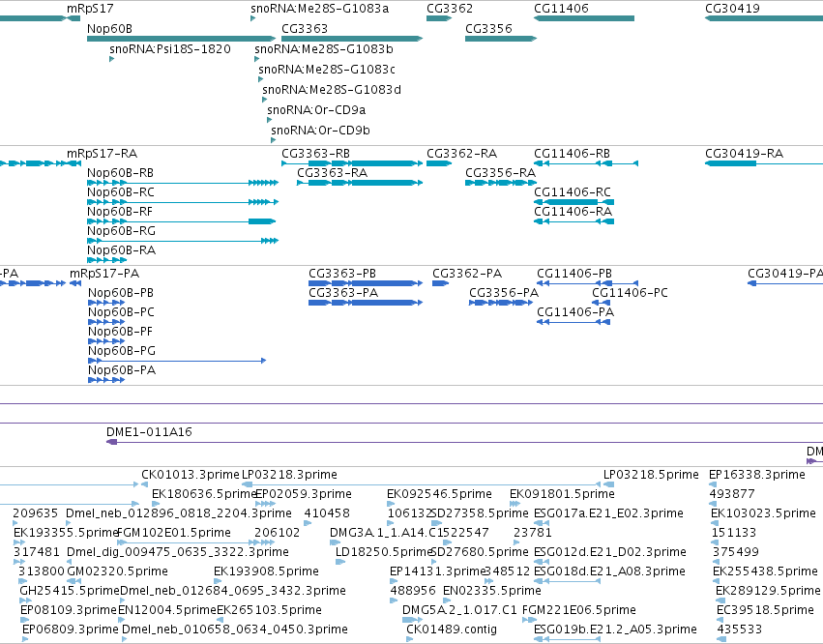
Task: Select the CG11406 gene feature
Action: [584, 18]
